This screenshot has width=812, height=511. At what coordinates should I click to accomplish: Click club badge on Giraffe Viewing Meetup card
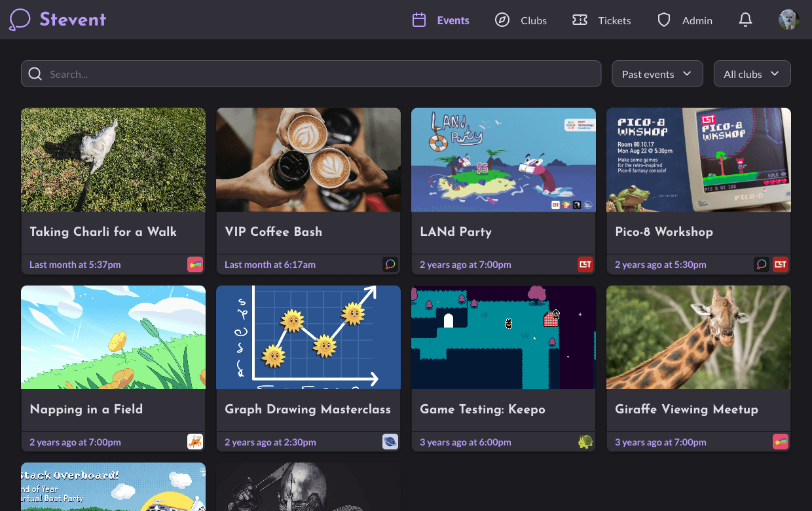coord(781,442)
